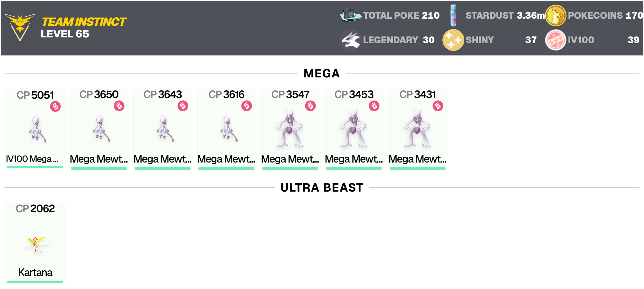This screenshot has width=644, height=289.
Task: Click mega energy badge on CP 3431 card
Action: (x=438, y=106)
